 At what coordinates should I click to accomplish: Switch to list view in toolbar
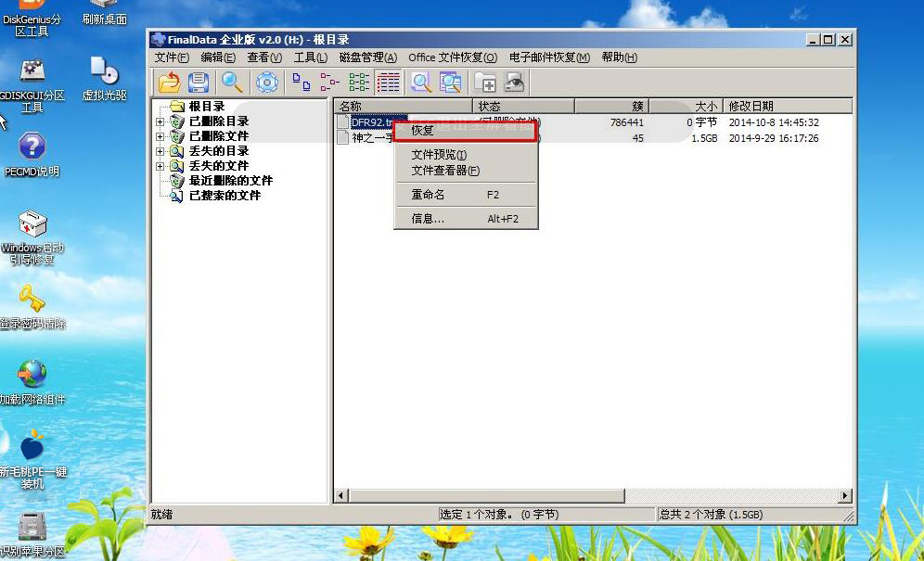[x=359, y=83]
